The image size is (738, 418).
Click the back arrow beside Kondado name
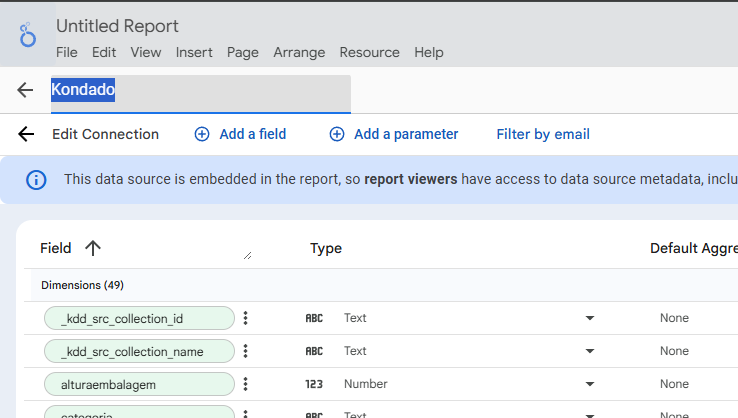tap(25, 89)
